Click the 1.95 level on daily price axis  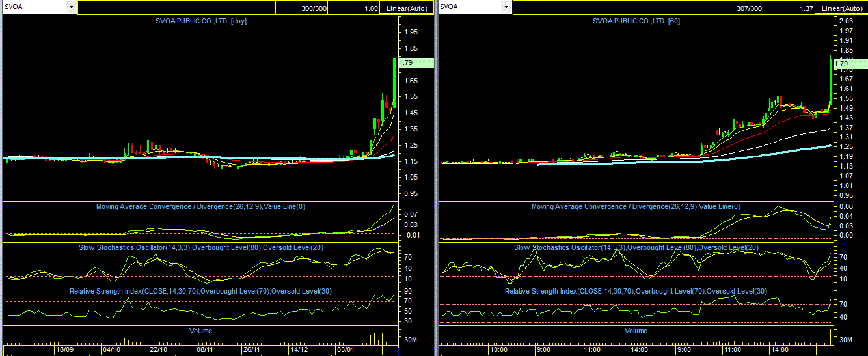coord(411,32)
